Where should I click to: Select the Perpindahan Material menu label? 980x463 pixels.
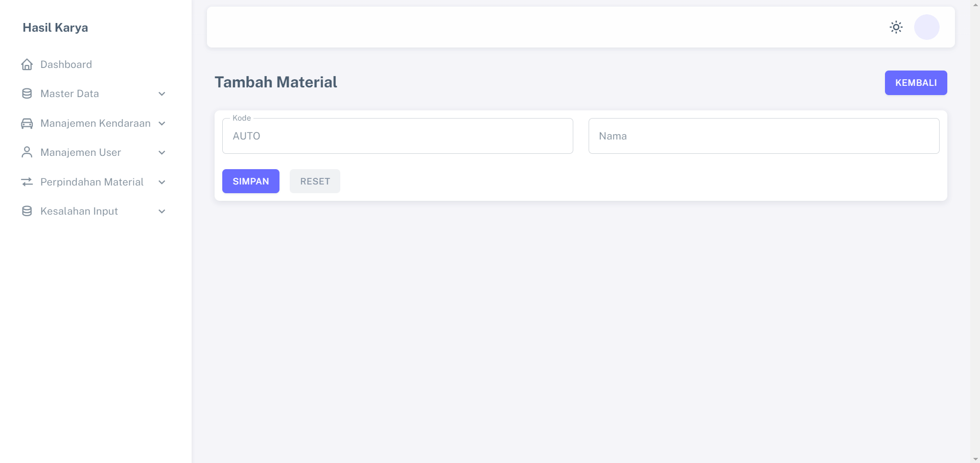point(92,182)
